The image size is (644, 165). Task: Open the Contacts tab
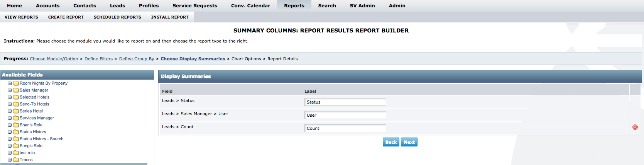pyautogui.click(x=85, y=5)
